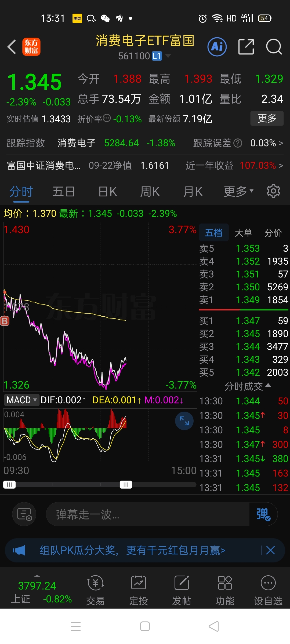Open 定投 scheduled investment icon

pyautogui.click(x=139, y=591)
